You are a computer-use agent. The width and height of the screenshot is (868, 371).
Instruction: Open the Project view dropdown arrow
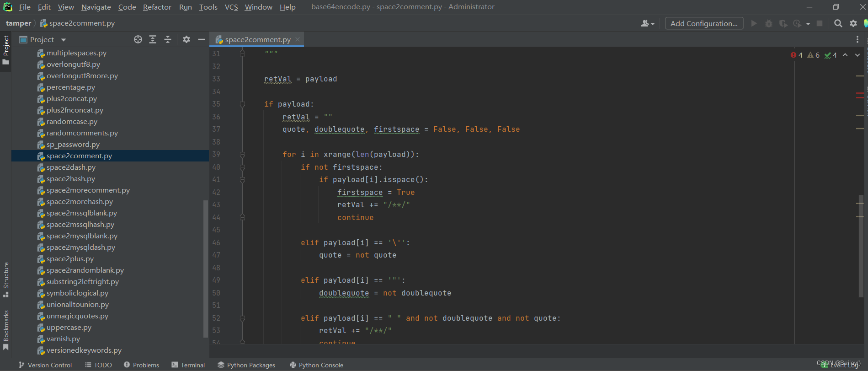64,40
